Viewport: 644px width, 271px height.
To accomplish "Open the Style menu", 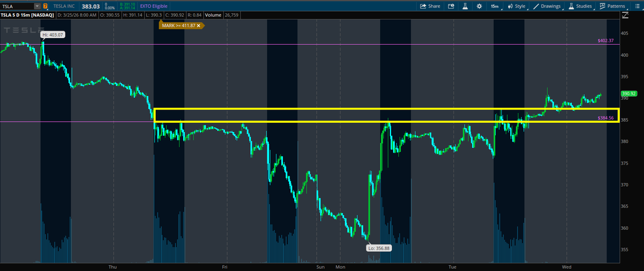I will pos(516,6).
